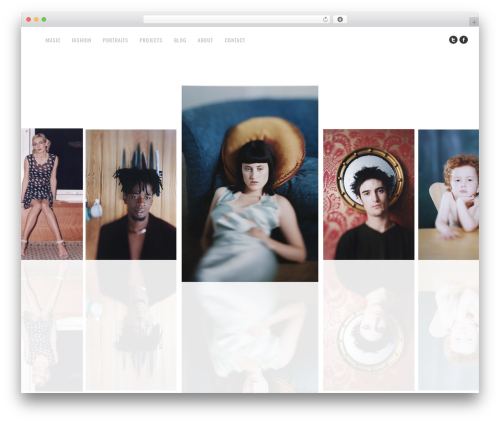Click the browser reload icon

pos(325,20)
